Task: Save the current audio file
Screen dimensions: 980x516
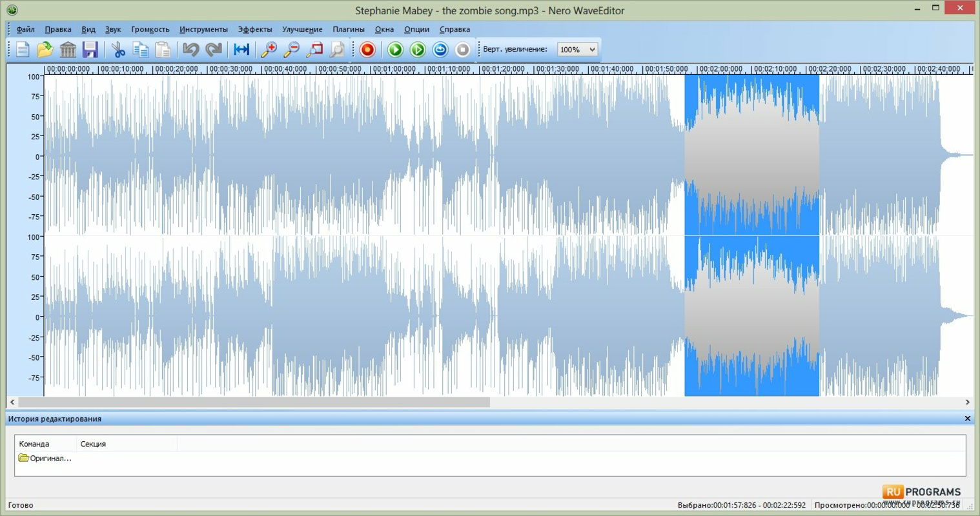Action: 90,49
